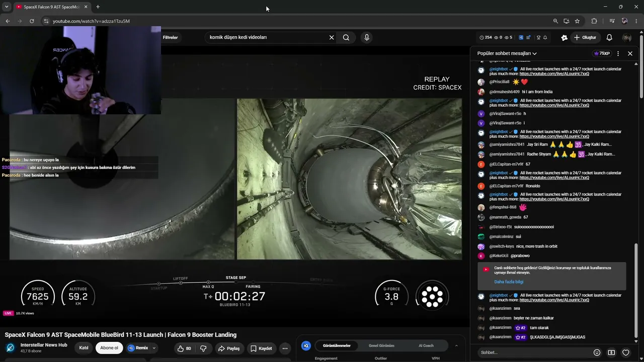Click the @Priscilia8 chat username
644x362 pixels.
click(x=499, y=82)
